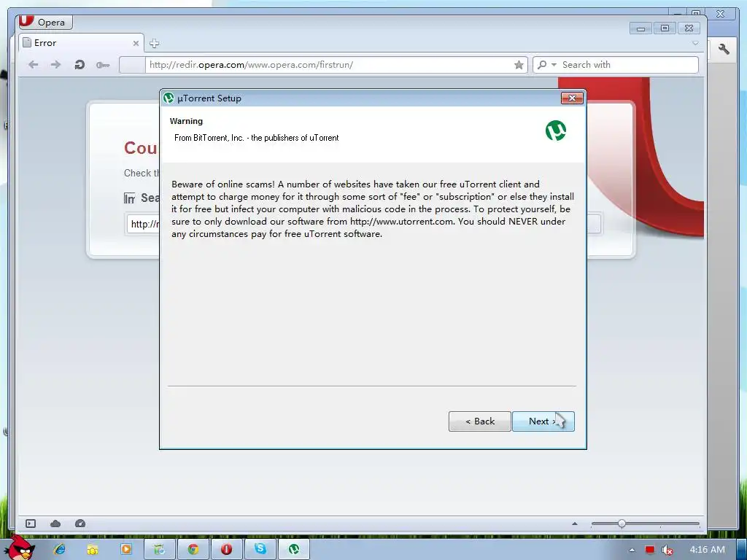
Task: Go Back in the µTorrent Setup wizard
Action: click(480, 421)
